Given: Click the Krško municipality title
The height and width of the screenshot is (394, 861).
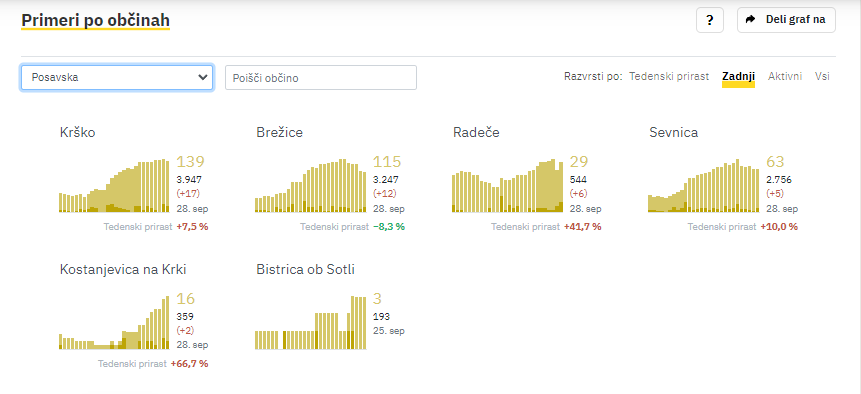Looking at the screenshot, I should [77, 132].
